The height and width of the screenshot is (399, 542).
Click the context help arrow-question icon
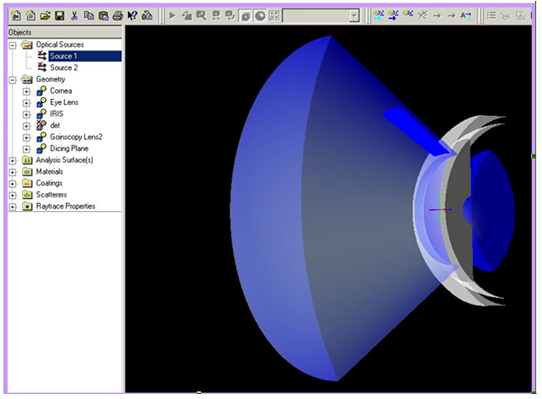coord(132,16)
